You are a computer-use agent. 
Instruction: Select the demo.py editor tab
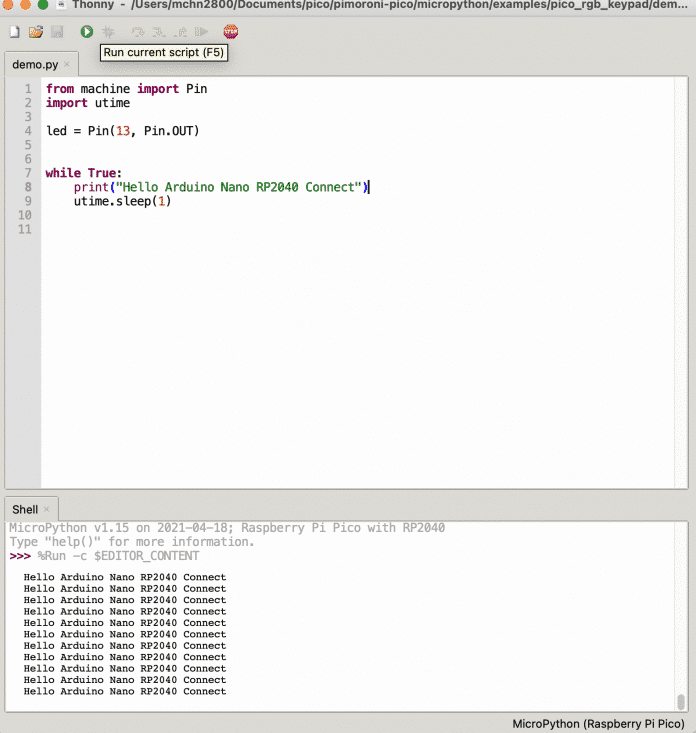[34, 65]
